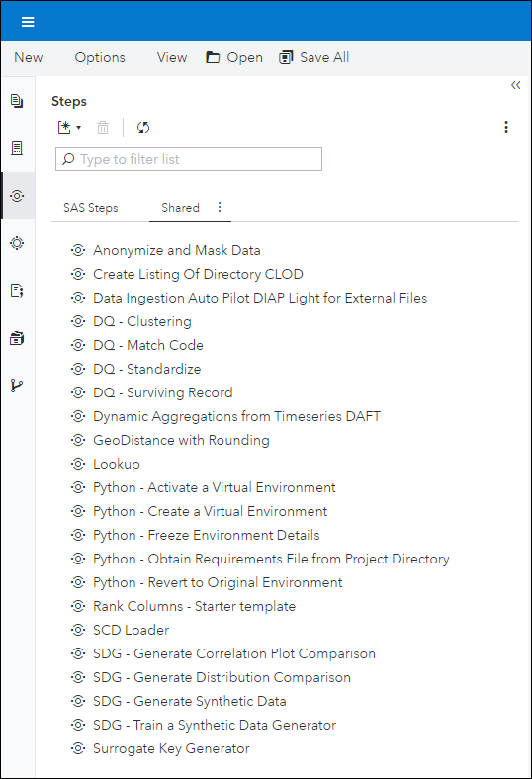Select Dynamic Aggregations from Timeseries DAFT
Screen dimensions: 532x779
coord(237,416)
